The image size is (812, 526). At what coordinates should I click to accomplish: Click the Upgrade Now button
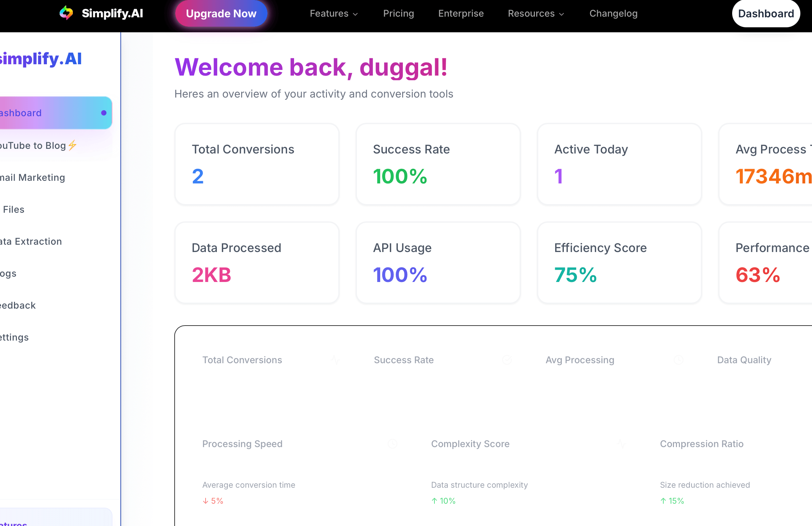(221, 13)
